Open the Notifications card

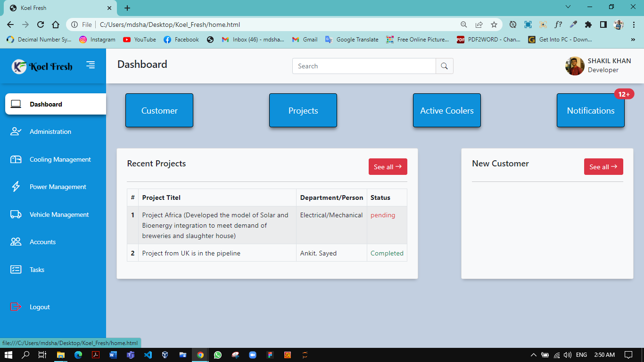tap(591, 110)
